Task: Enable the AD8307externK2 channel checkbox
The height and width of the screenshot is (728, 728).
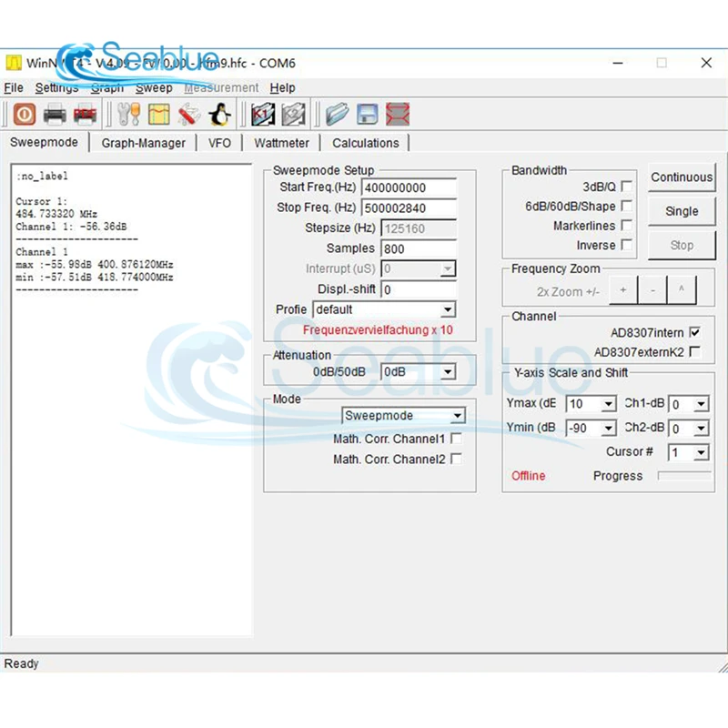Action: [x=695, y=352]
